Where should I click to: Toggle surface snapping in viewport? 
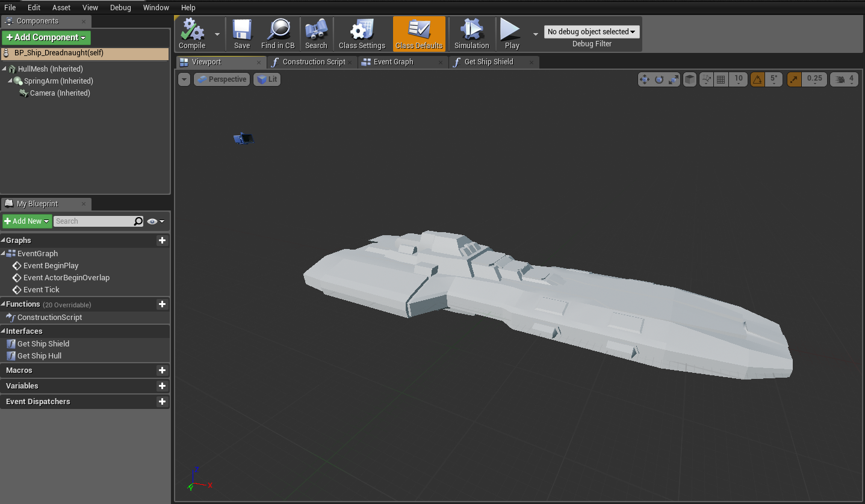[x=707, y=79]
